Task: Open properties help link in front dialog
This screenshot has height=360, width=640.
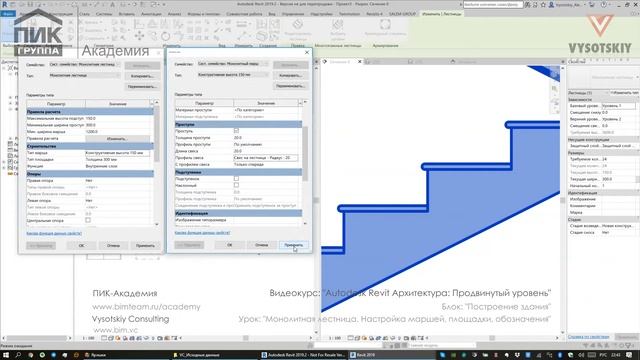Action: coord(202,232)
